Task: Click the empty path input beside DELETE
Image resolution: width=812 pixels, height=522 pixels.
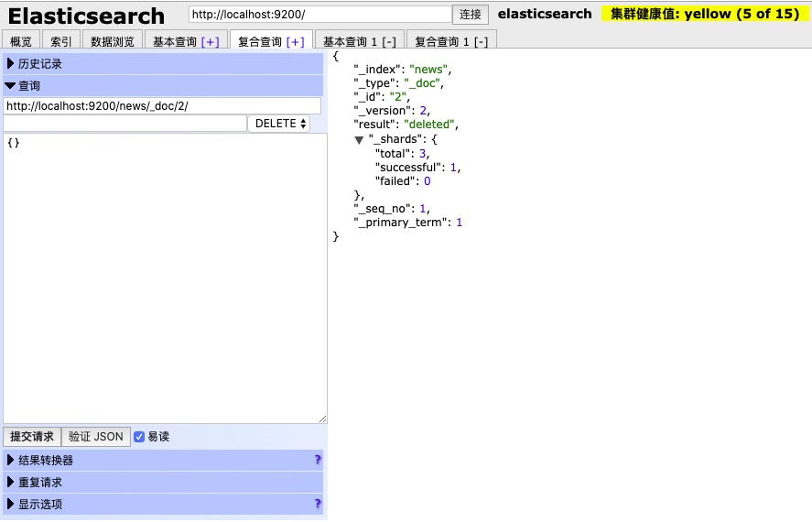Action: [125, 124]
